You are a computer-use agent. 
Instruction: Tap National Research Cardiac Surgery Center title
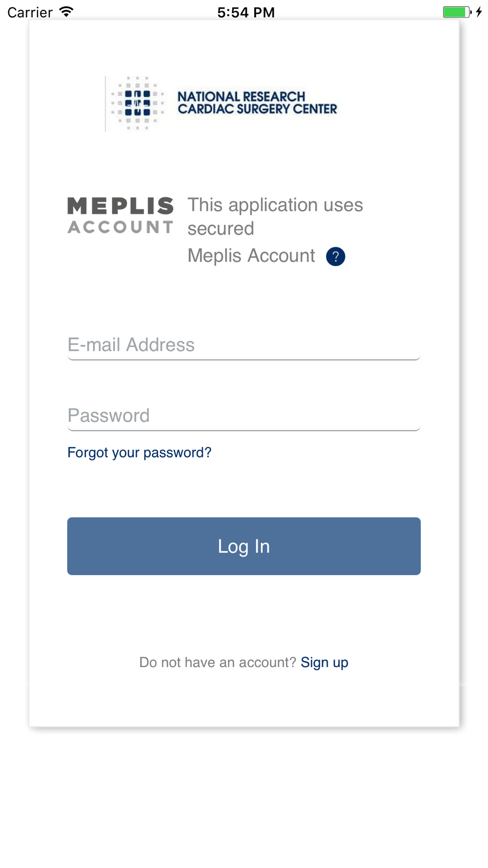tap(257, 103)
